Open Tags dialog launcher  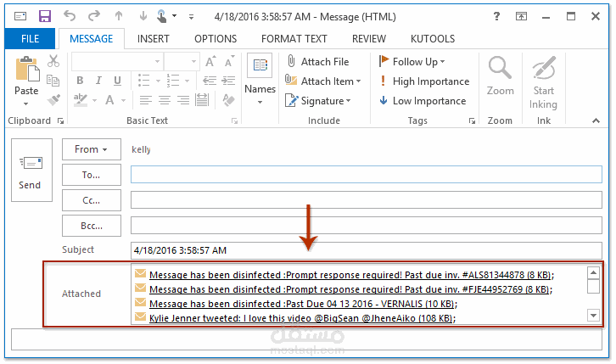(472, 121)
